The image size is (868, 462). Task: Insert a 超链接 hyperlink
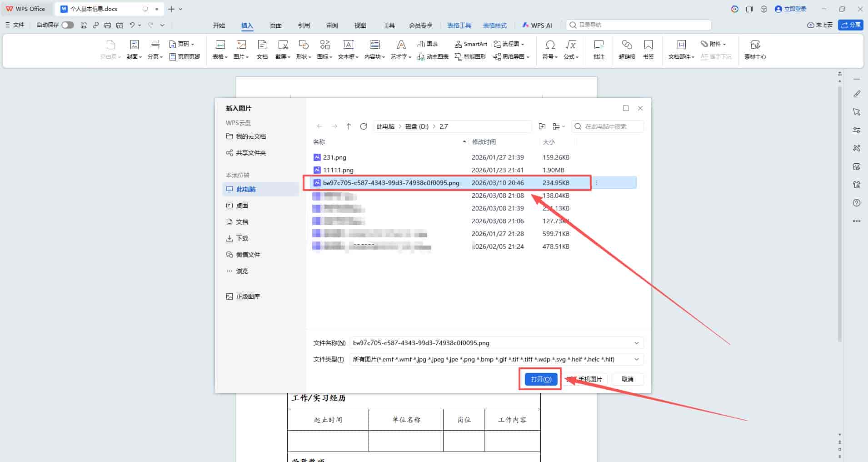(627, 50)
